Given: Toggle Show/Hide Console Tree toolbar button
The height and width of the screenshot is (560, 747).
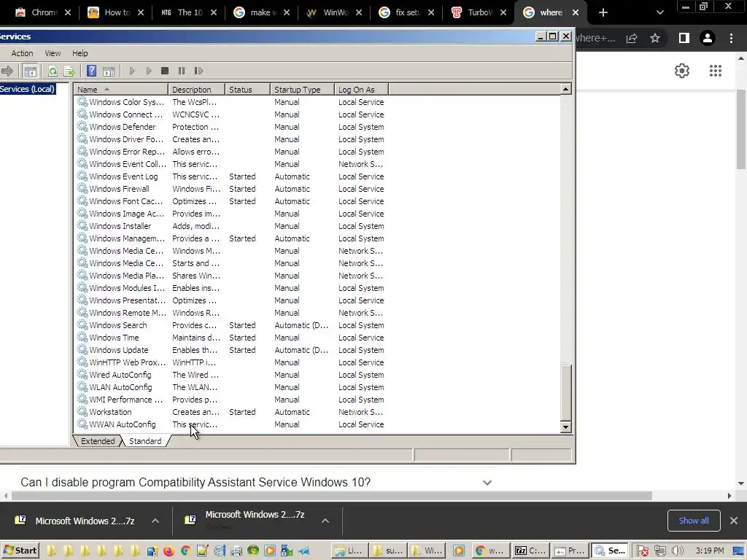Looking at the screenshot, I should (30, 71).
